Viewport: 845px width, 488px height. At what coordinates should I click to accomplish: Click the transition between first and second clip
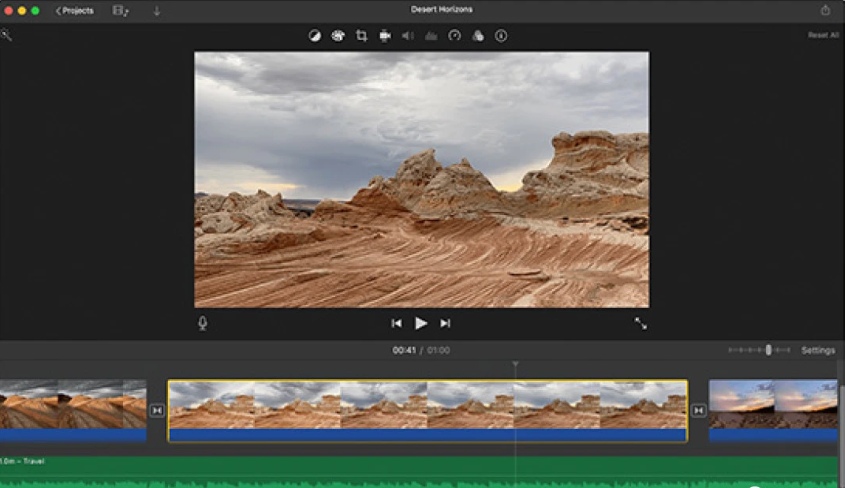click(157, 410)
